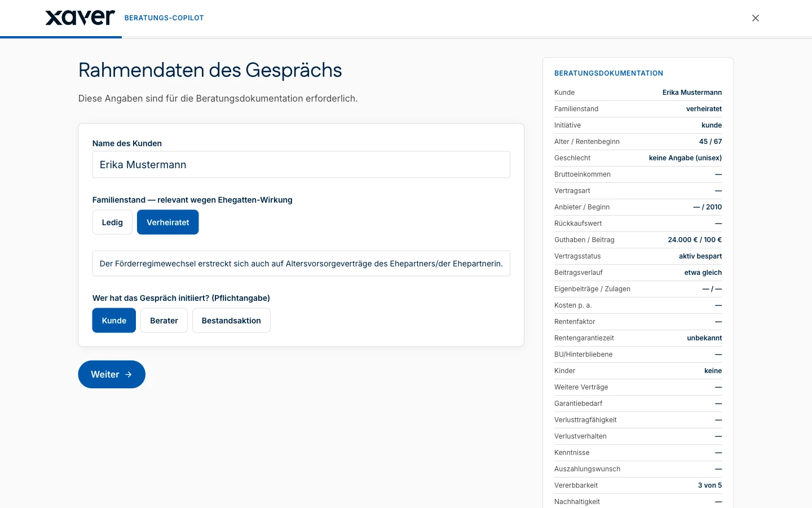Choose Berater as conversation initiator
This screenshot has height=508, width=812.
click(x=164, y=321)
